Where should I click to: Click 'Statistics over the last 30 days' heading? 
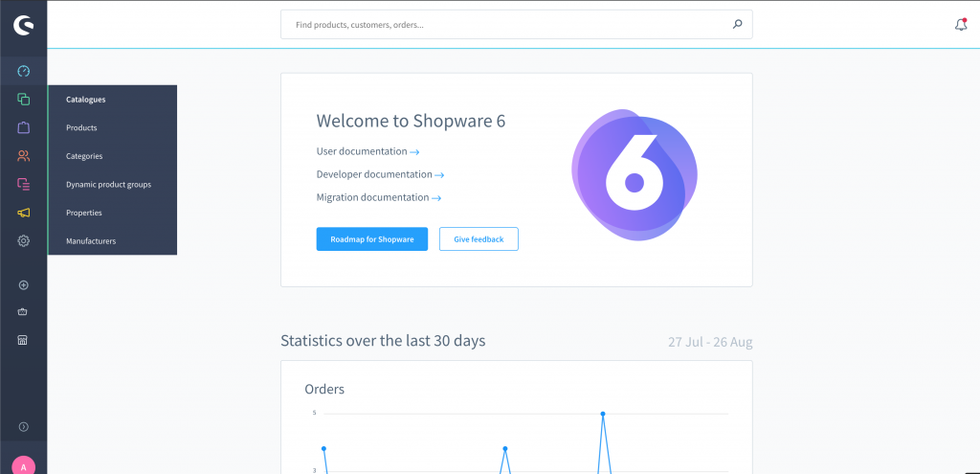(383, 341)
